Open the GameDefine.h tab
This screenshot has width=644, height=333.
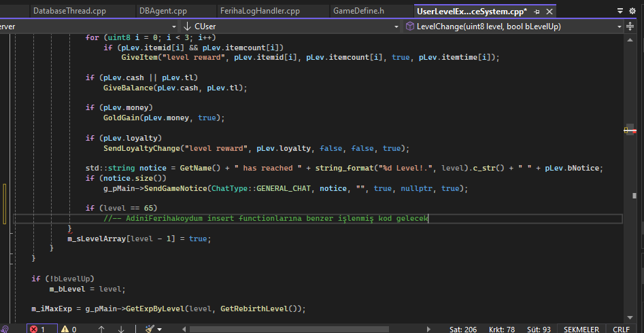358,11
